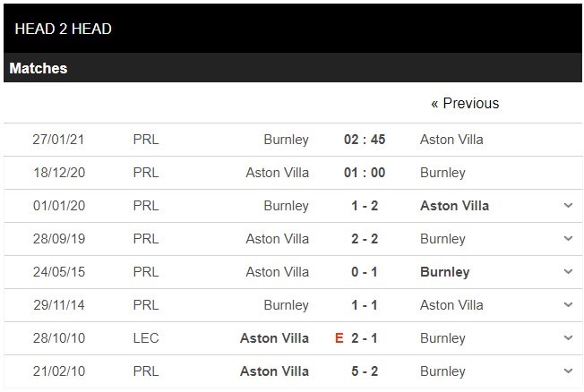Click Burnley in the 27/01/21 row
The width and height of the screenshot is (584, 392).
coord(286,140)
